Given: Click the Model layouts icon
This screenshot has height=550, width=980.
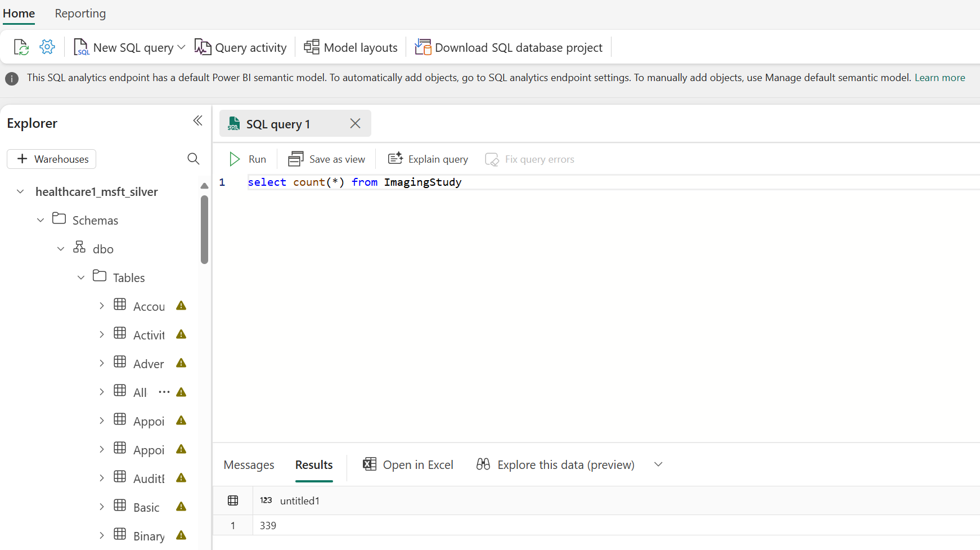Looking at the screenshot, I should click(x=312, y=47).
